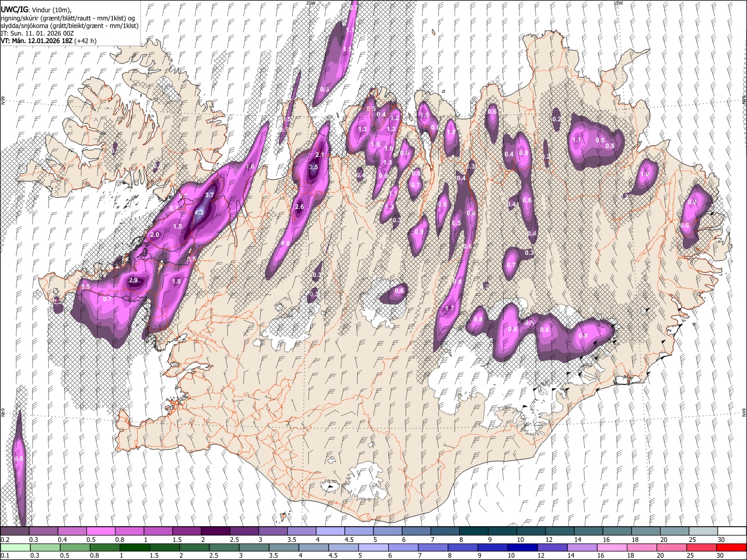Click the light grey swatch labeled 25 in upper legend
747x560 pixels.
tap(703, 531)
